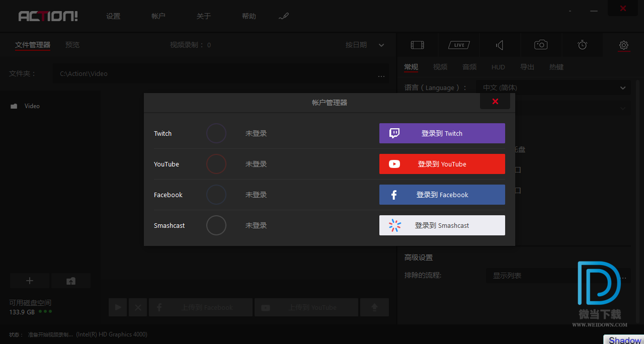Click the 上传到 YouTube button
Screen dimensions: 644x344
306,307
